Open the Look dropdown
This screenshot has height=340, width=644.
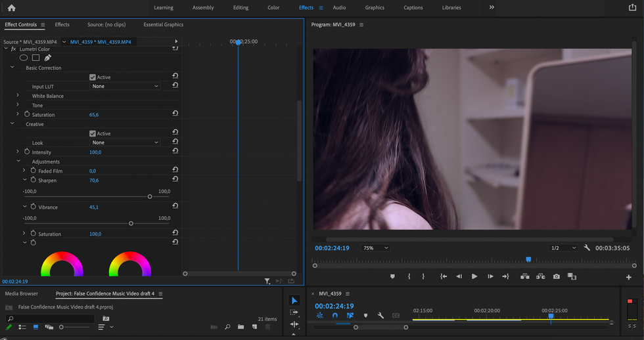click(125, 142)
